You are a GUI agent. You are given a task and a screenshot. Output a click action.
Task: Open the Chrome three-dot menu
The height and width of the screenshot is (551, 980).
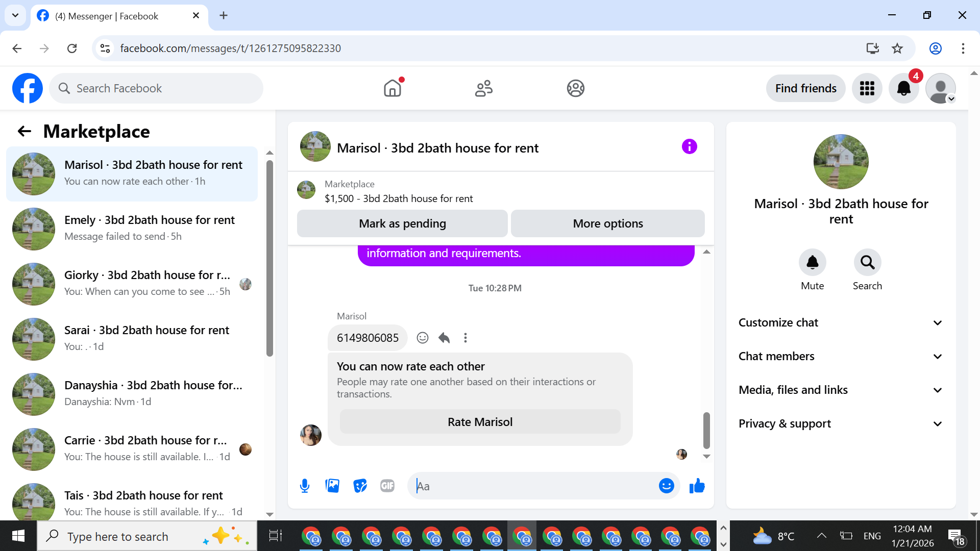tap(963, 48)
